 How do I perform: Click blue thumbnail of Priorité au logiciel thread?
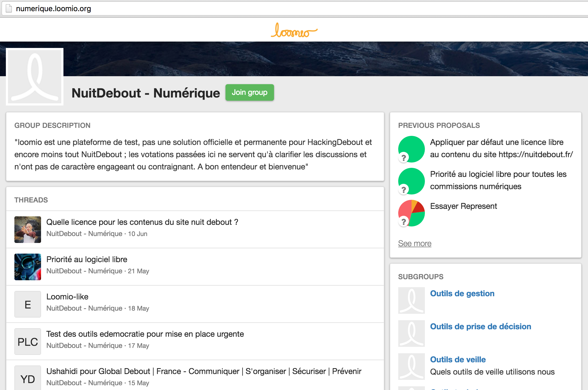[28, 267]
